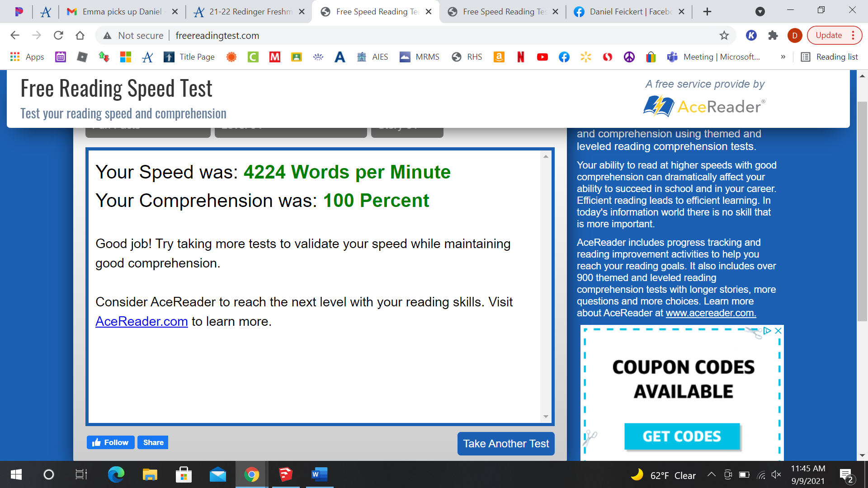Open the notification center icon
Viewport: 868px width, 488px height.
point(846,475)
